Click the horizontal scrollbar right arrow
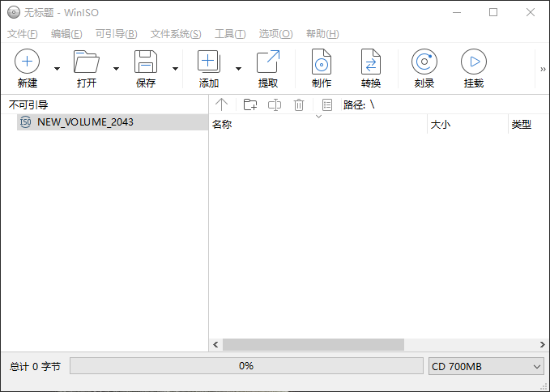Image resolution: width=550 pixels, height=392 pixels. pos(543,345)
